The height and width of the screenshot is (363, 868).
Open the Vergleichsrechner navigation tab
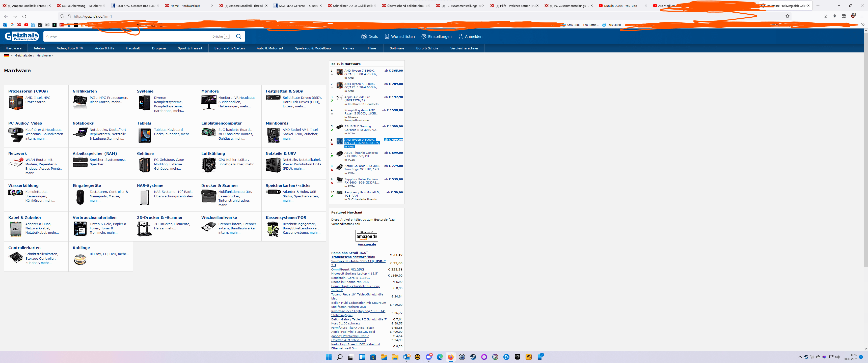pyautogui.click(x=464, y=48)
